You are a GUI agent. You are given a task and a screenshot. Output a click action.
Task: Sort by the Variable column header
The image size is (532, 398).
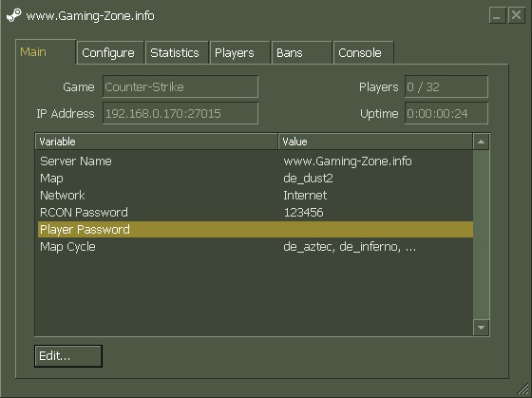point(157,142)
